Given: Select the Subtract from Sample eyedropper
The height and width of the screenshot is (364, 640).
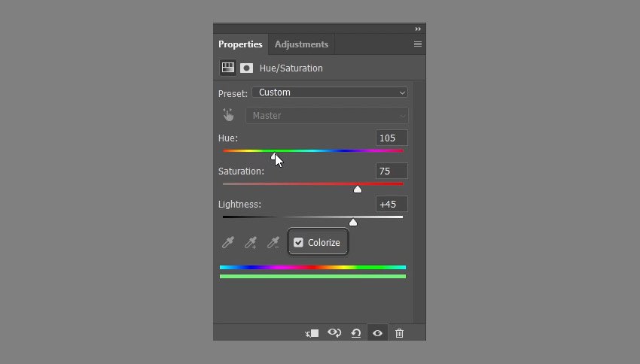Looking at the screenshot, I should coord(273,242).
